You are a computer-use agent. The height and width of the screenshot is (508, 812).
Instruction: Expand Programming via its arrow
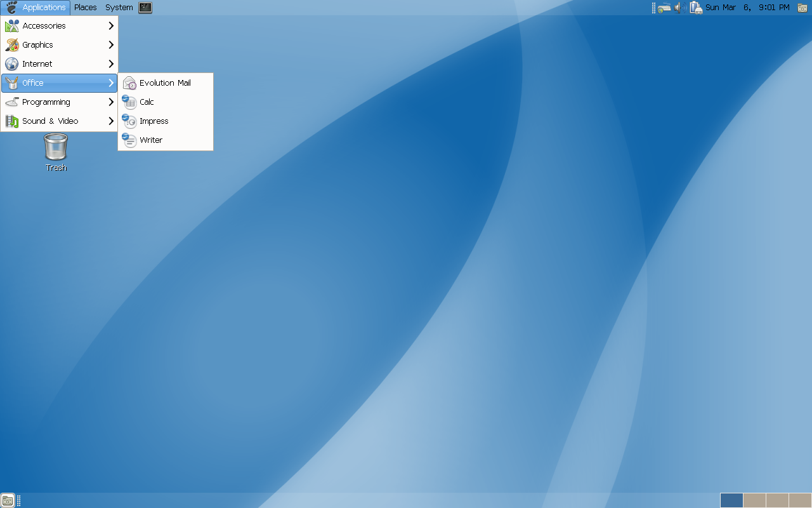coord(111,102)
